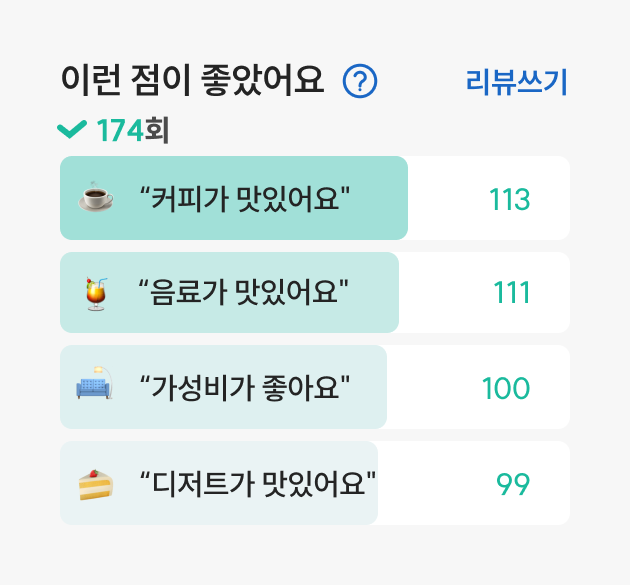Select the "음료가 맛있어요" keyword label

(243, 292)
